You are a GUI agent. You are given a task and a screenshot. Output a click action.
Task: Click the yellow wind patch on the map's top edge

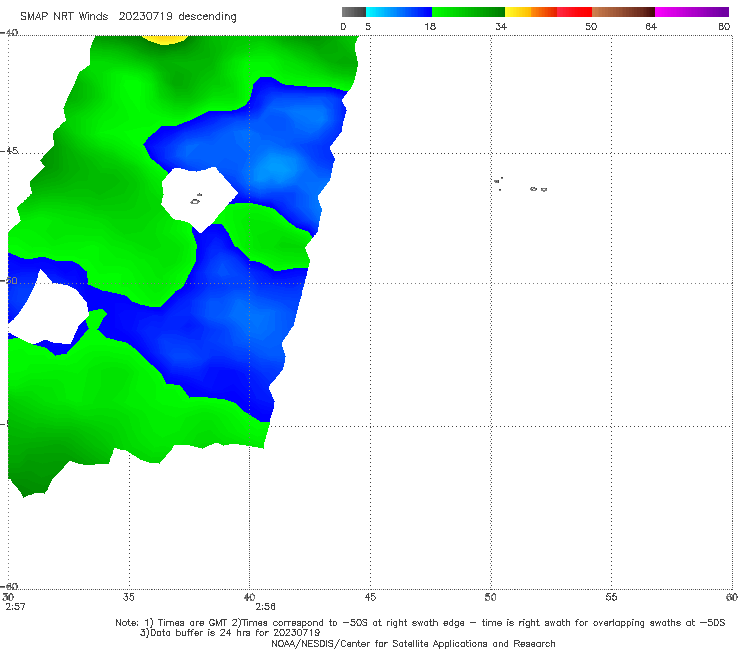pos(164,40)
